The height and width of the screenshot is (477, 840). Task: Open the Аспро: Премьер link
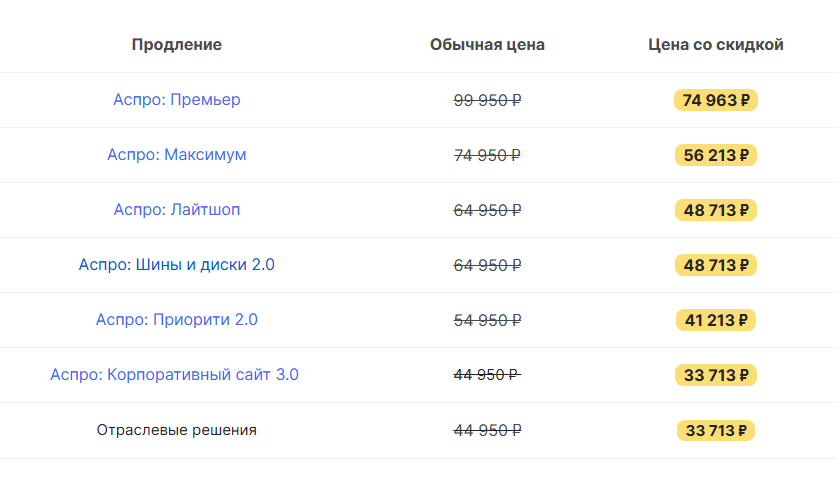(177, 100)
